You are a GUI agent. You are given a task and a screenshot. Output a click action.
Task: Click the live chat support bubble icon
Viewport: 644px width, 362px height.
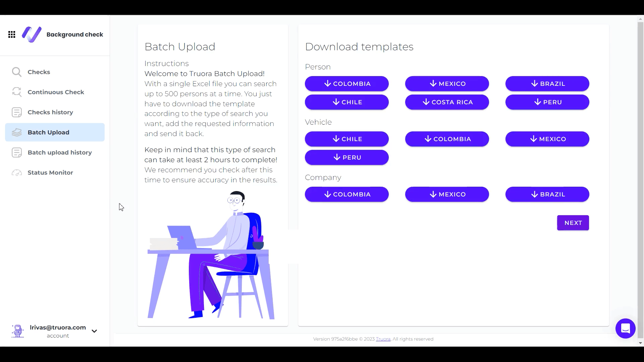626,328
